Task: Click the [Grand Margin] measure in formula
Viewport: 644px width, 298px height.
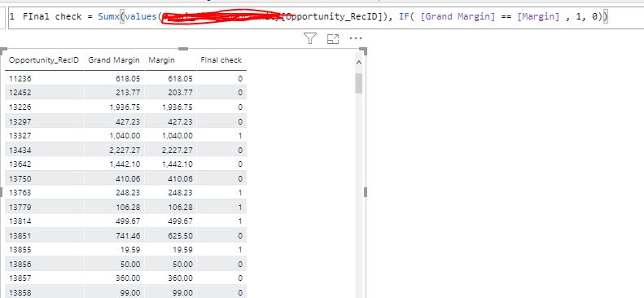Action: [458, 17]
